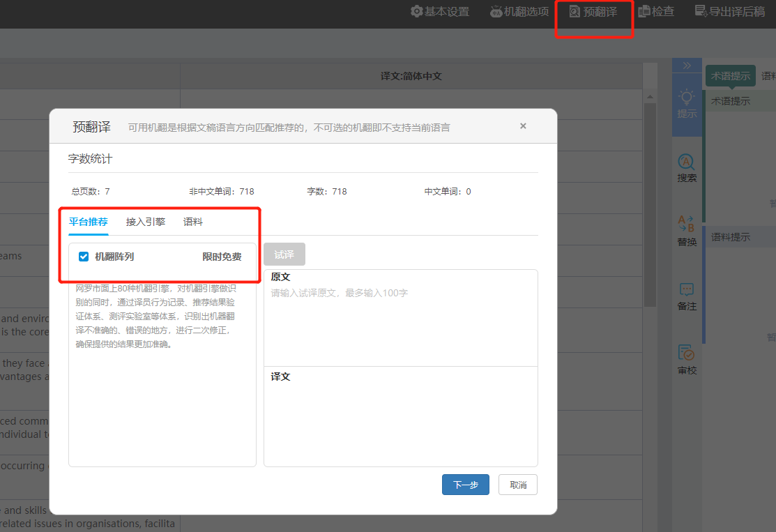Open 机翻选项 robot icon in top bar
Viewport: 776px width, 532px height.
[496, 11]
